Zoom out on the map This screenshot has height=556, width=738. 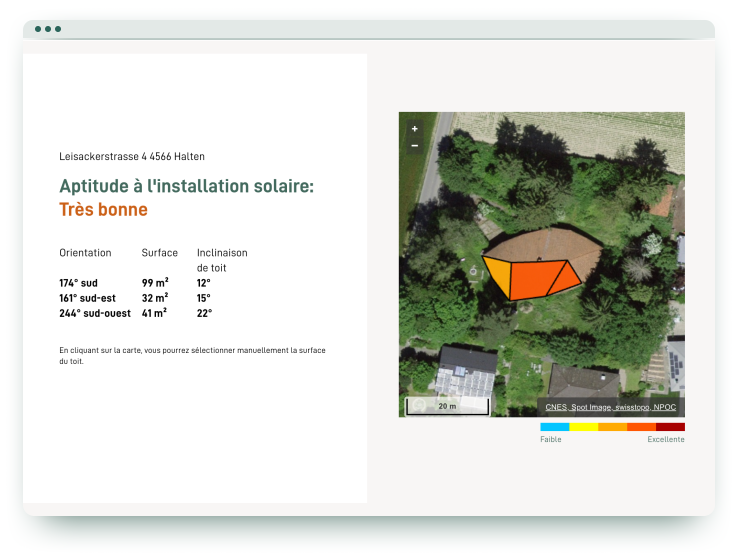pyautogui.click(x=415, y=145)
